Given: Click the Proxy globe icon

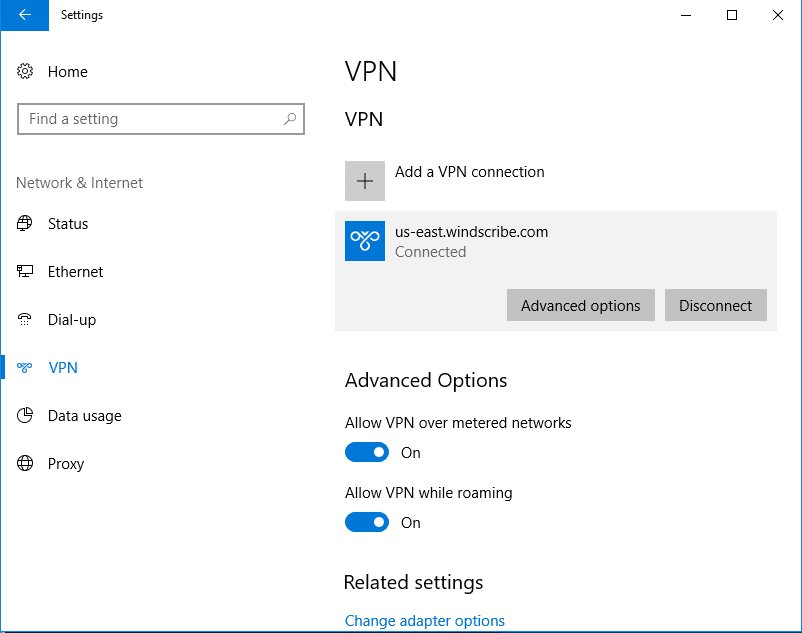Looking at the screenshot, I should click(26, 464).
